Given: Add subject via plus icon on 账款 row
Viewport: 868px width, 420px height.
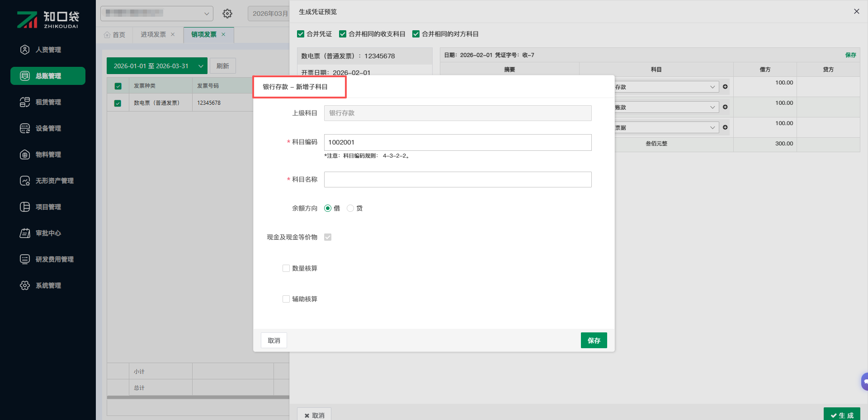Looking at the screenshot, I should coord(725,107).
